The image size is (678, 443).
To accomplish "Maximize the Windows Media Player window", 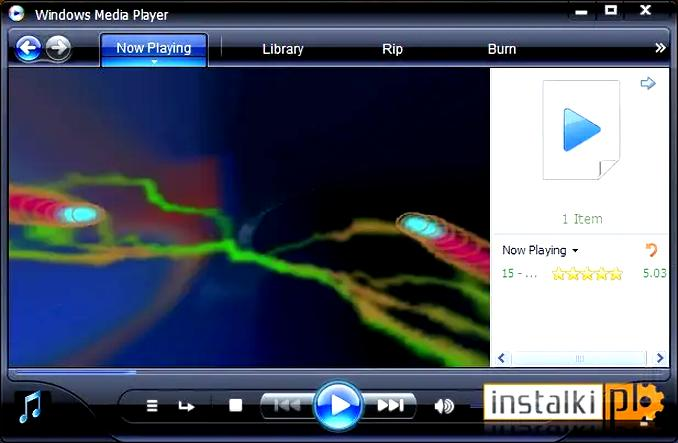I will pos(611,10).
